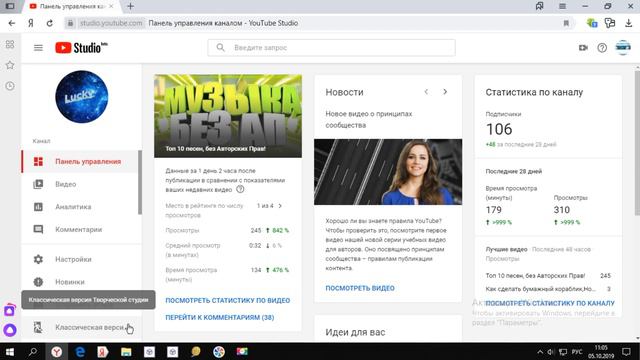Screen dimensions: 640x360
Task: Go to next news item arrow
Action: click(445, 92)
